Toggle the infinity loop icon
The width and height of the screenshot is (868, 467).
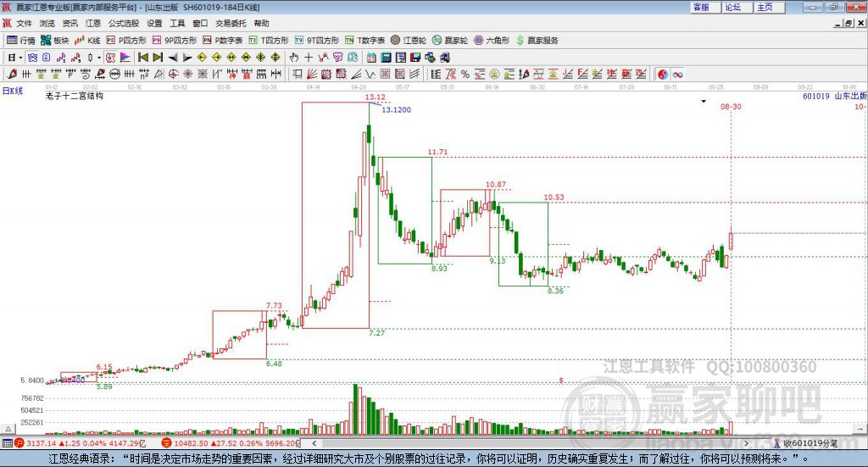(x=677, y=74)
